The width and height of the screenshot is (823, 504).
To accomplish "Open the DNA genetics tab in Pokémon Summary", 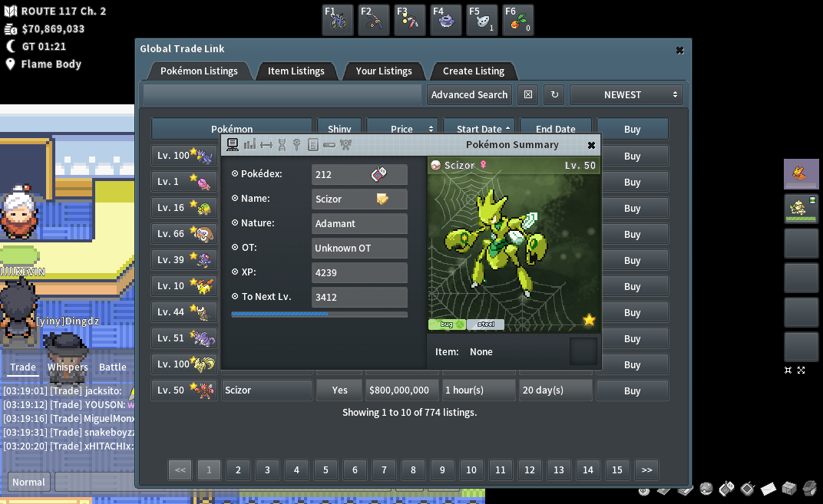I will [x=282, y=144].
